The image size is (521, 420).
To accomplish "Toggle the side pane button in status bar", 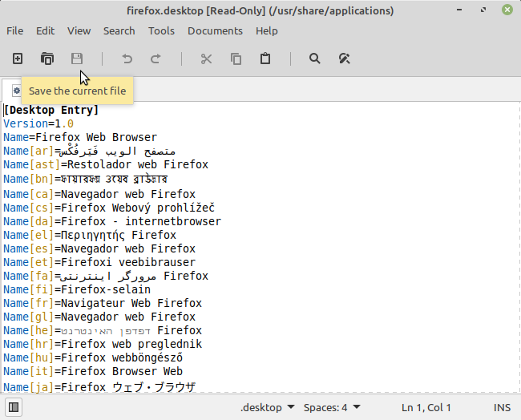I will [14, 407].
